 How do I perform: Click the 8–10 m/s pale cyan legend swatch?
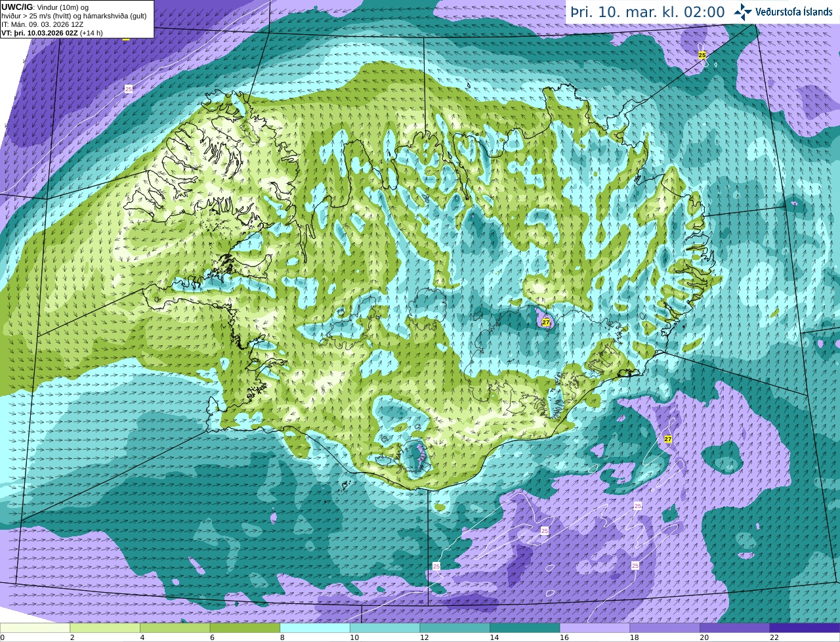[x=315, y=628]
